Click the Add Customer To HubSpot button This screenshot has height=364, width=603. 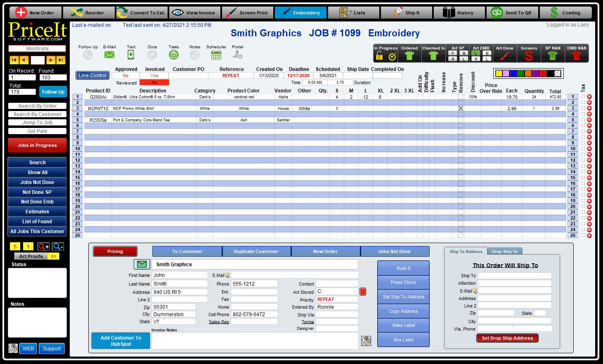tap(120, 340)
